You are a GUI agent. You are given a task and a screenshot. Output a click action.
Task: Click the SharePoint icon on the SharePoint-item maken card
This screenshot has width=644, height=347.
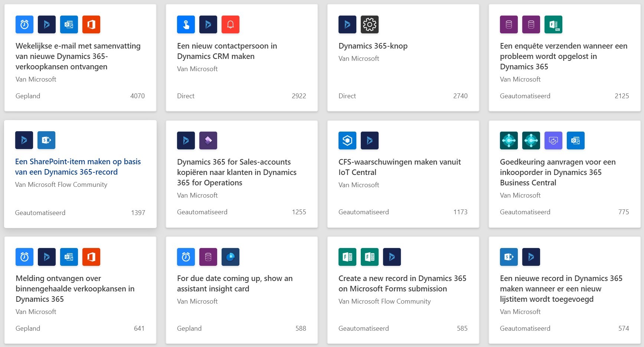(46, 140)
